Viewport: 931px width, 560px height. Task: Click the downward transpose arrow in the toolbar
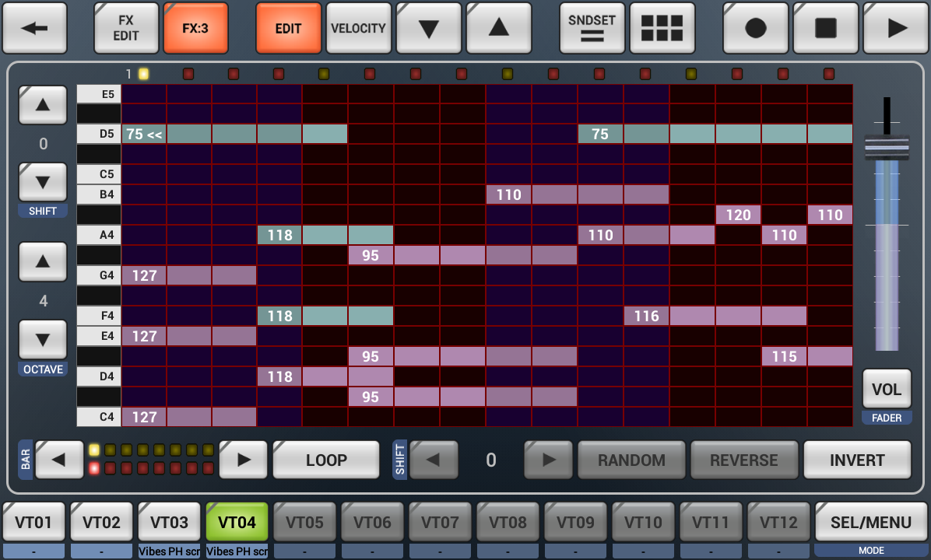click(428, 28)
